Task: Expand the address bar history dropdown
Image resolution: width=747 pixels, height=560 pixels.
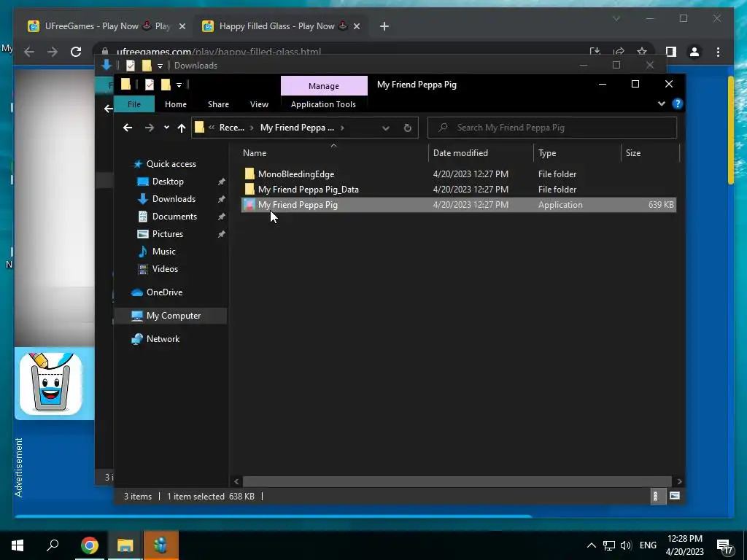Action: coord(386,128)
